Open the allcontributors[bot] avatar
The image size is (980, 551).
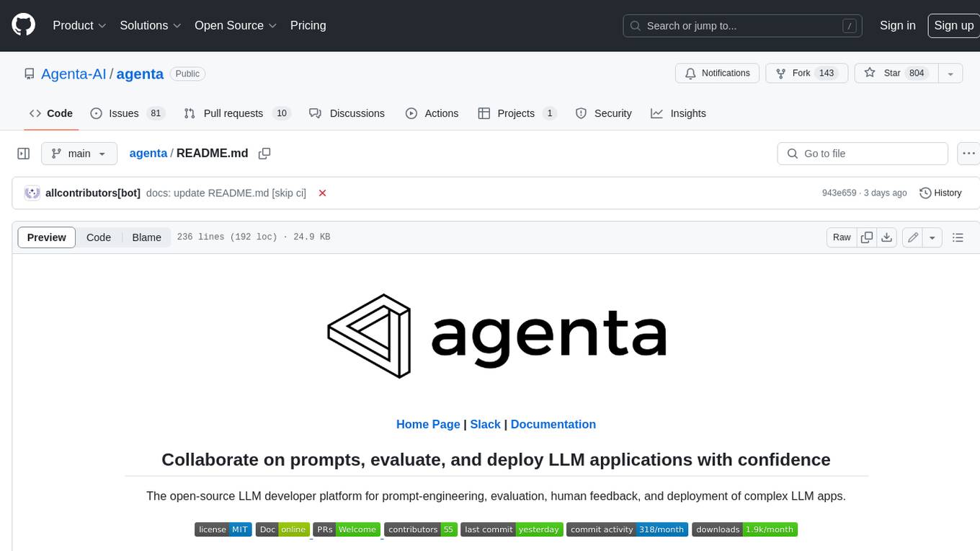click(32, 193)
